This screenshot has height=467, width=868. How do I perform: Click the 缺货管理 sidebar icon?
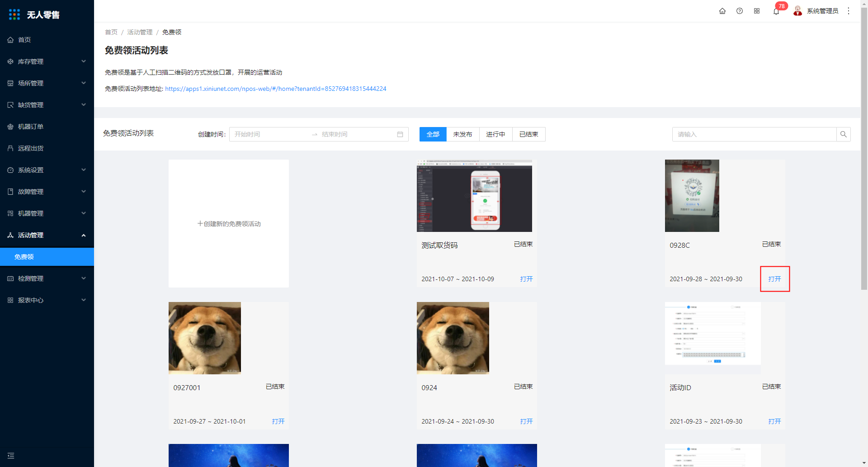[10, 105]
